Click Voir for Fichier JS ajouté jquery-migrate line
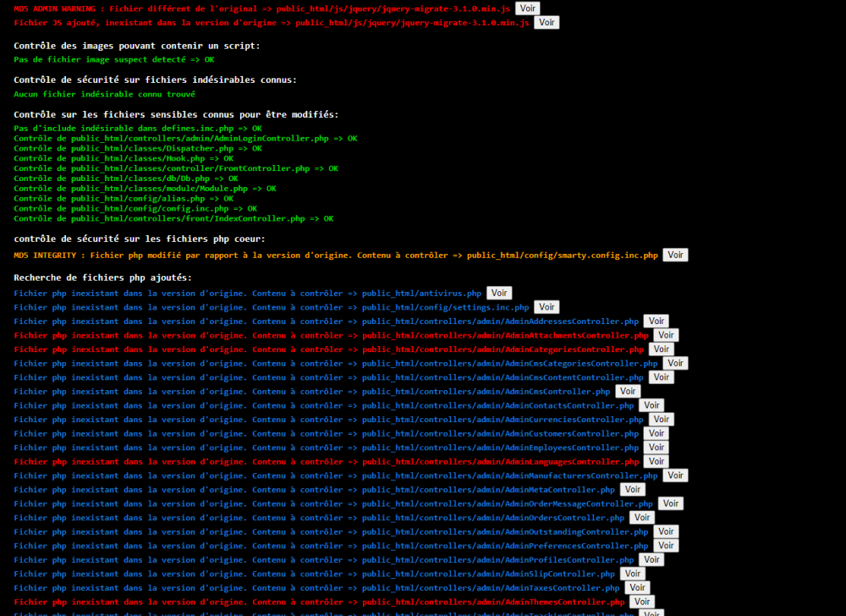This screenshot has width=846, height=616. (547, 23)
